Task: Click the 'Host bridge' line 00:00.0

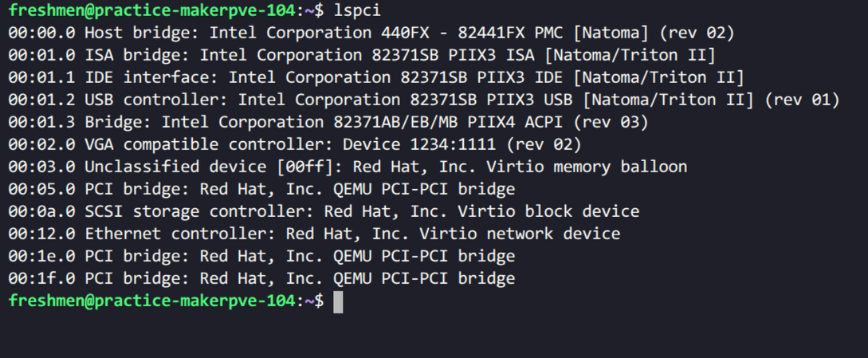Action: click(371, 33)
